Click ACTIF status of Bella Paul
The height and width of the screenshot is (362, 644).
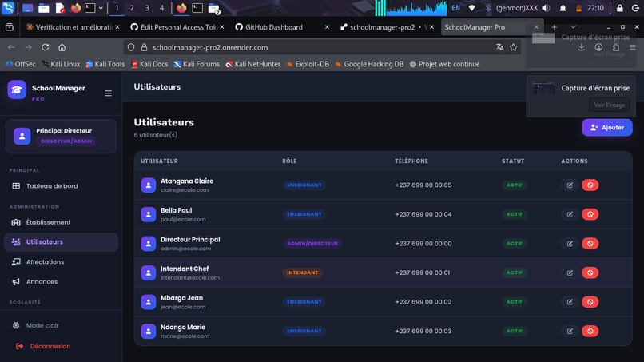[x=515, y=214]
